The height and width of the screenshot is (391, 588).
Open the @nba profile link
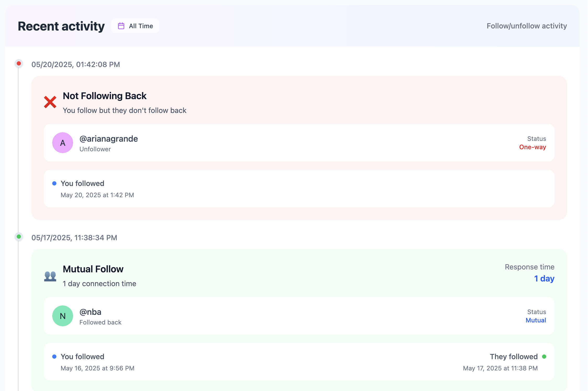[x=90, y=312]
